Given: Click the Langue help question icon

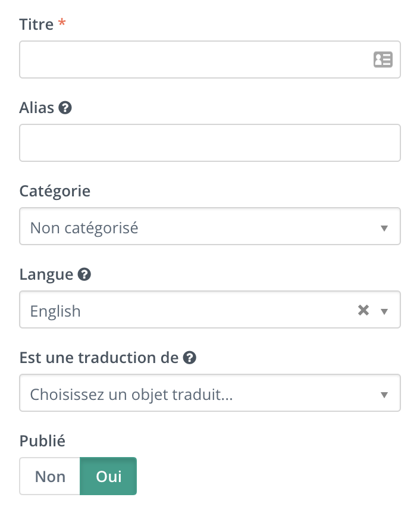Looking at the screenshot, I should [84, 274].
